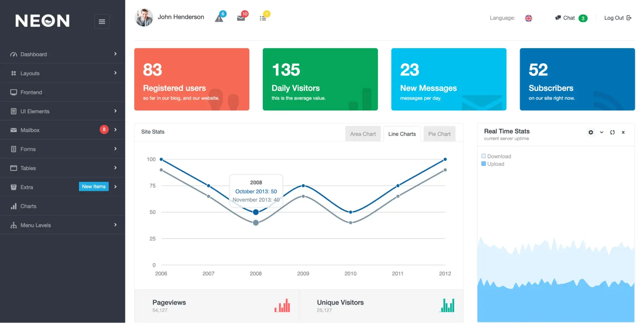Viewport: 644px width, 323px height.
Task: Click the Log Out link
Action: [x=618, y=18]
